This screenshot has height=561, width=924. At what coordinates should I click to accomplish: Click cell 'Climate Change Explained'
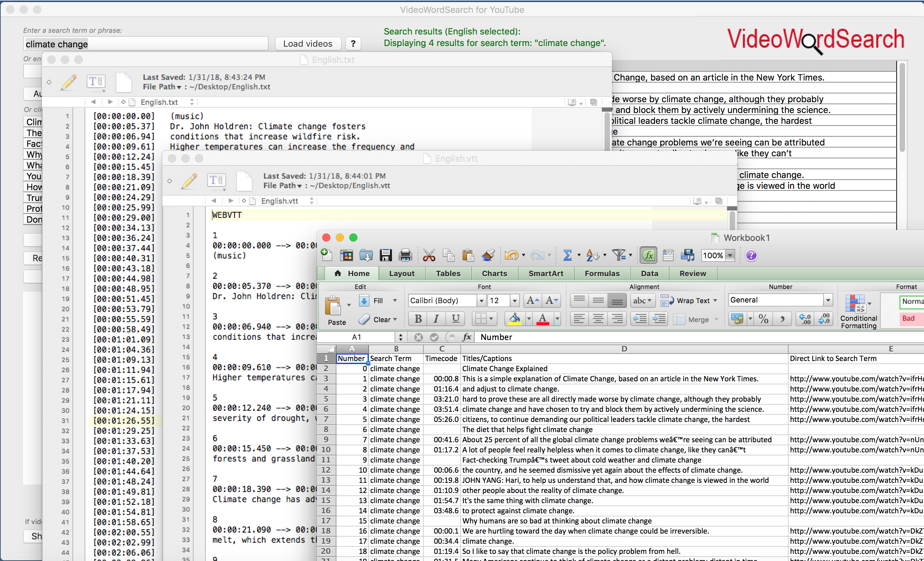[624, 368]
